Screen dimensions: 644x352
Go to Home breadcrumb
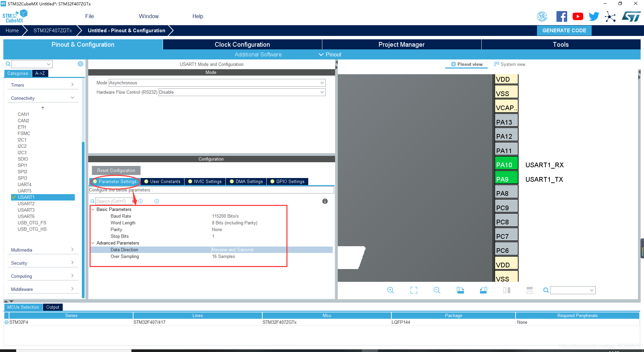12,30
